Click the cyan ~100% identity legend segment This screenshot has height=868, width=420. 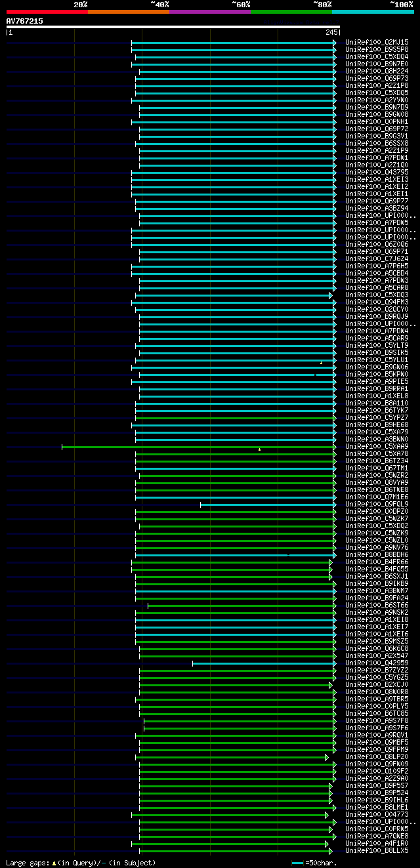tap(373, 12)
